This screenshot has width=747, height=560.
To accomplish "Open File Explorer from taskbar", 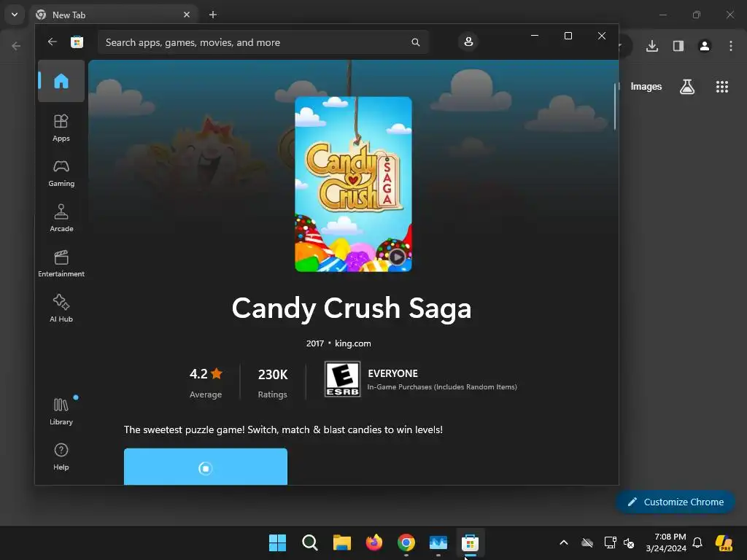I will coord(341,542).
